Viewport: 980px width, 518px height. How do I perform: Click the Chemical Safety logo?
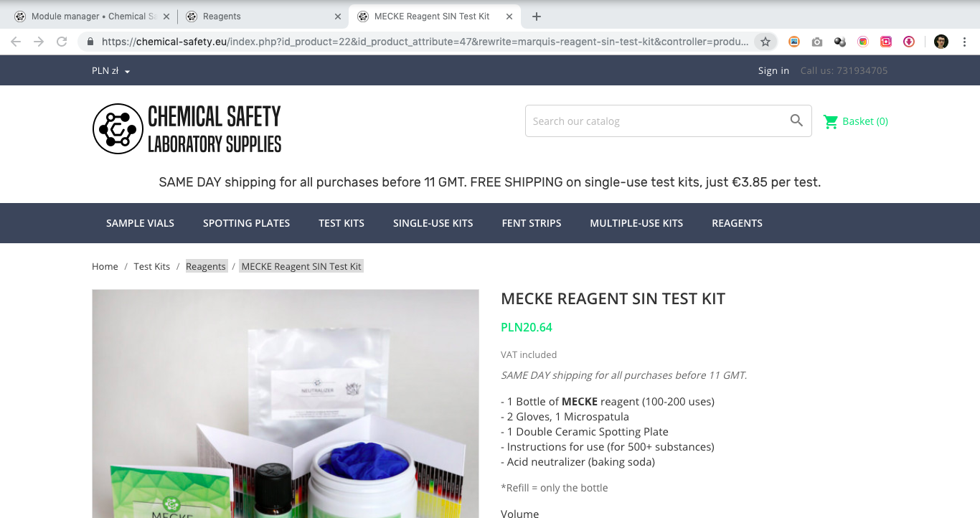pyautogui.click(x=187, y=129)
